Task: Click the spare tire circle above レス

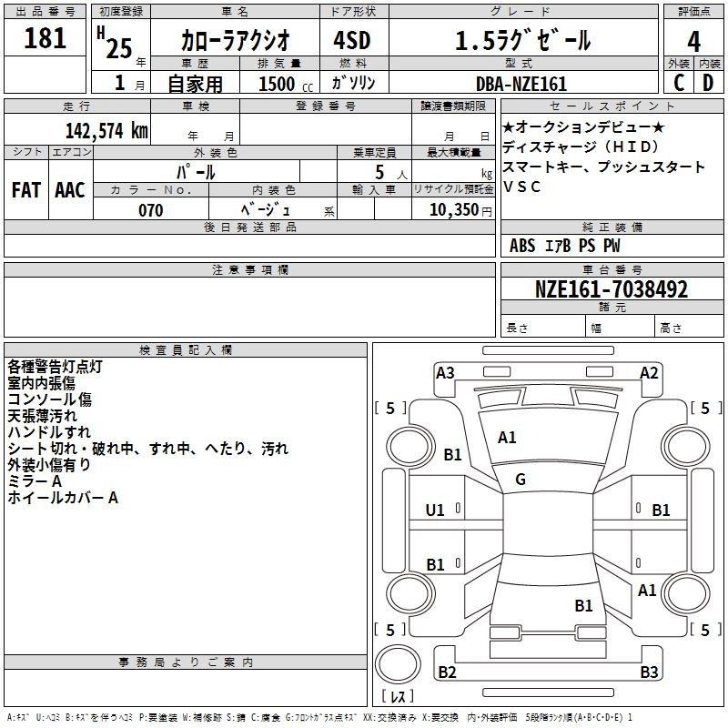Action: coord(397,665)
